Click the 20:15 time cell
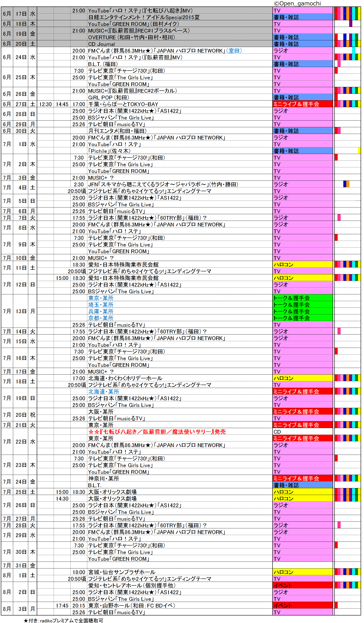Screen dimensions: 364x623 (79, 605)
